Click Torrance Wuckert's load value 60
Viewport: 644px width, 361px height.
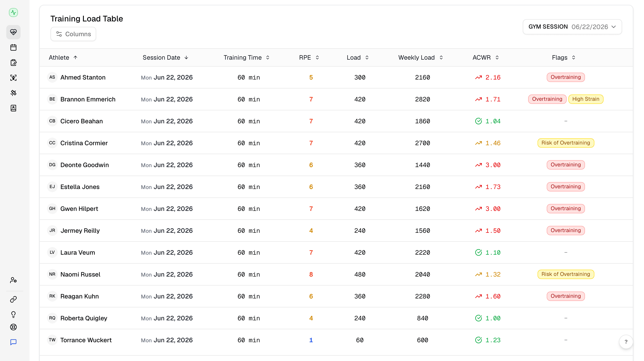(360, 340)
